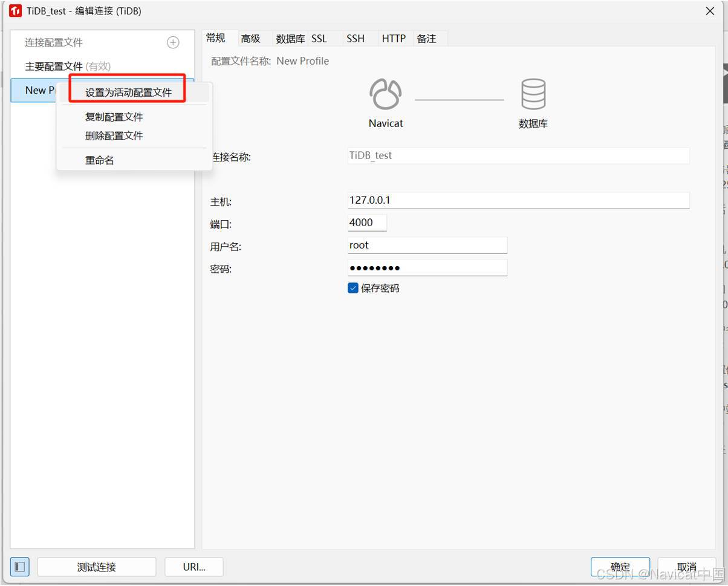
Task: Switch to the 备注 tab
Action: (x=426, y=39)
